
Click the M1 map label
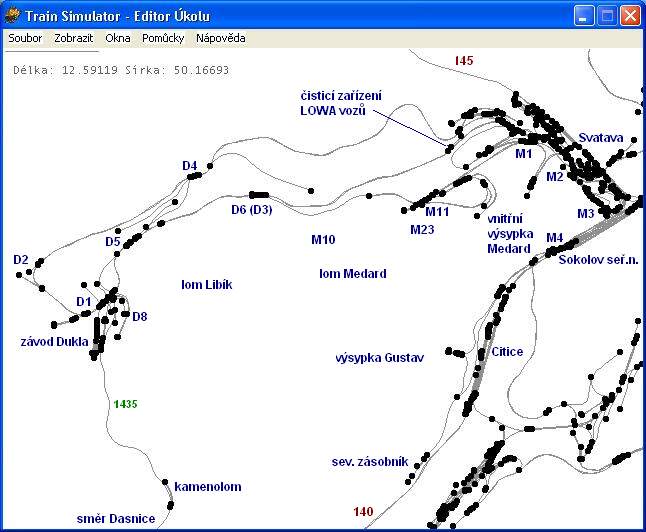[524, 154]
